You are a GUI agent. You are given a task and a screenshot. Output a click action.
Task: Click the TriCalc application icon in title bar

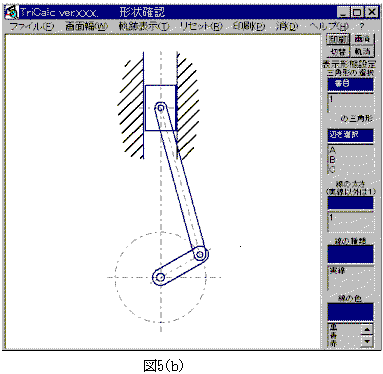(11, 13)
